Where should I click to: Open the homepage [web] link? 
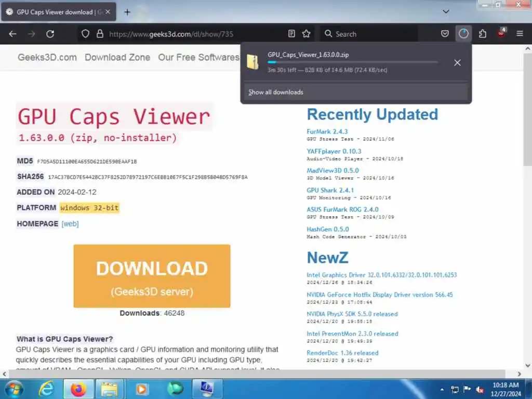pos(70,224)
